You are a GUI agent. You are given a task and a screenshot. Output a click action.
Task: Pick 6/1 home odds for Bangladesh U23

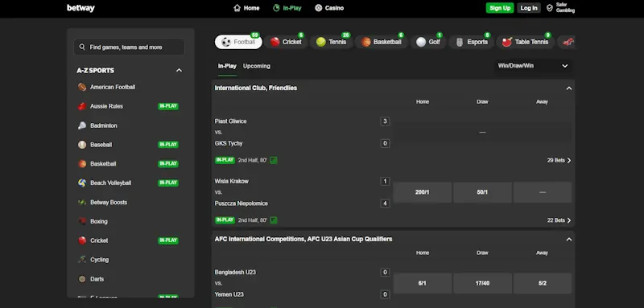coord(422,283)
